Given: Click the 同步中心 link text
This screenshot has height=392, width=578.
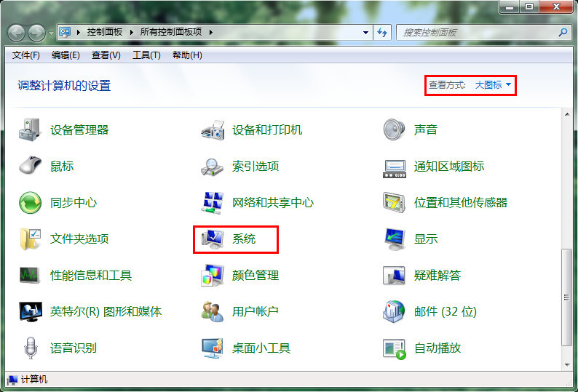Looking at the screenshot, I should [74, 203].
